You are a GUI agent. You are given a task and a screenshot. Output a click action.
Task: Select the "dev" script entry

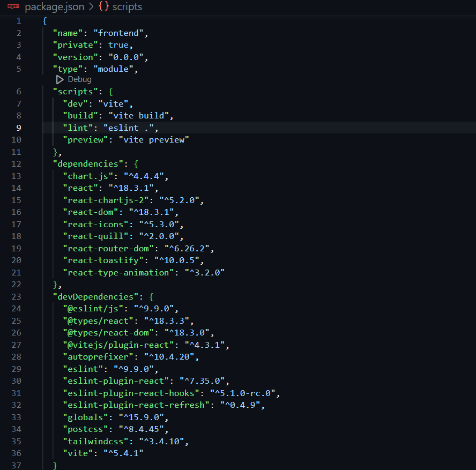(75, 103)
